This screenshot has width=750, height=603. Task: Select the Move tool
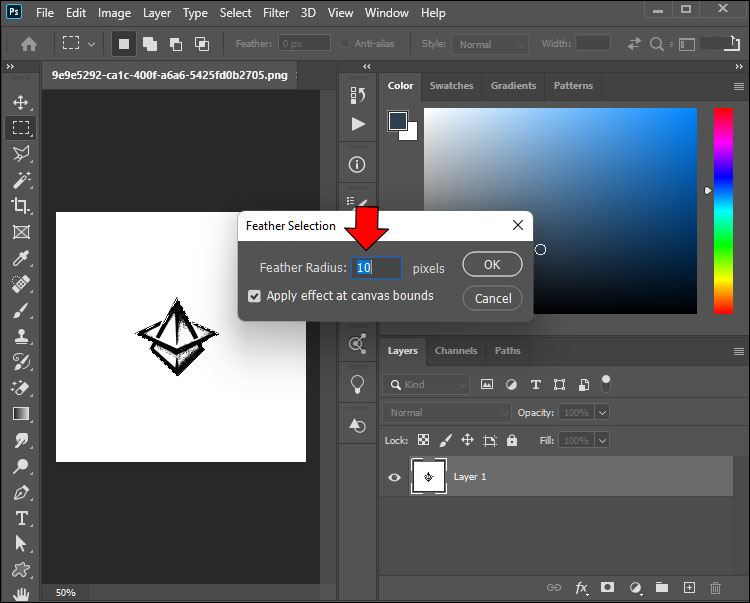[21, 102]
